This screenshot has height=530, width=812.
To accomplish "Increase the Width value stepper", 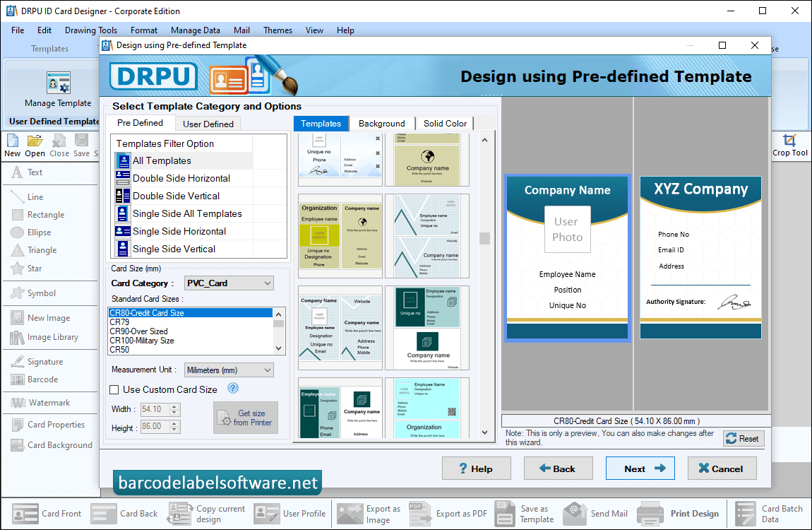I will 174,406.
